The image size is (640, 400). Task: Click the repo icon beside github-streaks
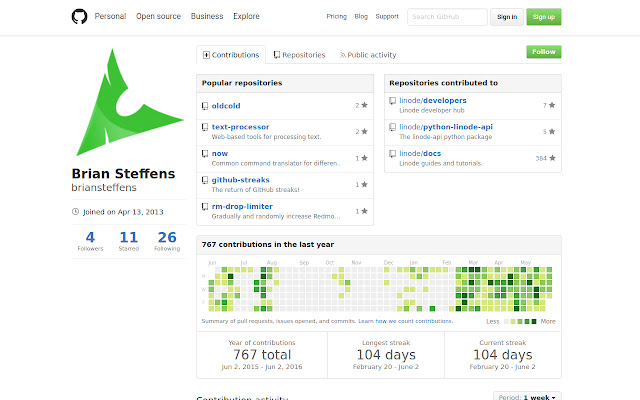coord(205,180)
